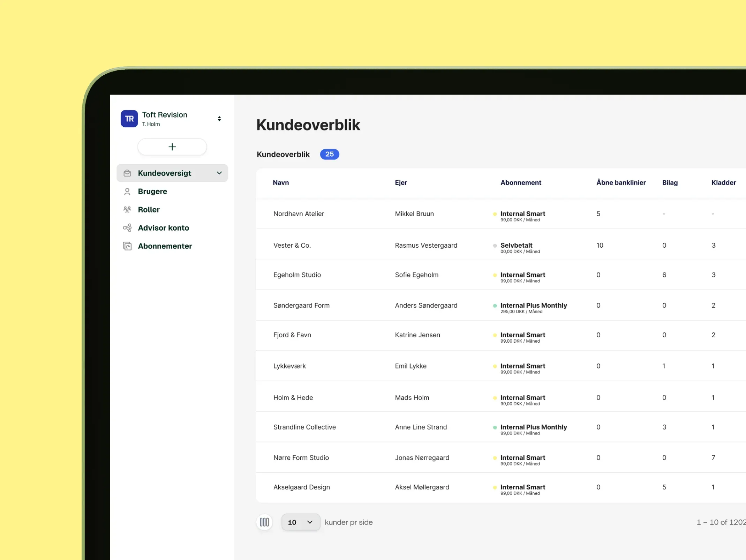
Task: Click the Advisor konto share icon
Action: (x=127, y=228)
